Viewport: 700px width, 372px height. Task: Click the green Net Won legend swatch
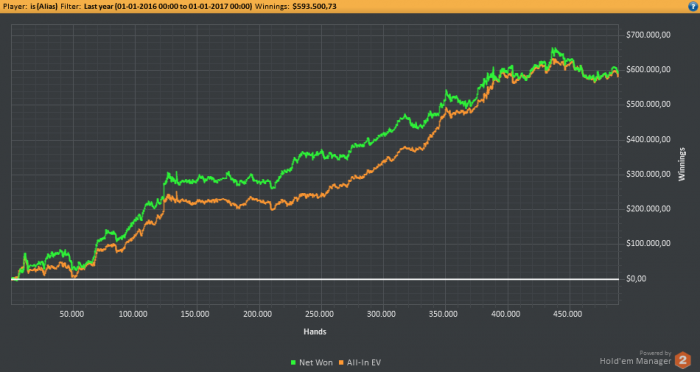click(293, 363)
